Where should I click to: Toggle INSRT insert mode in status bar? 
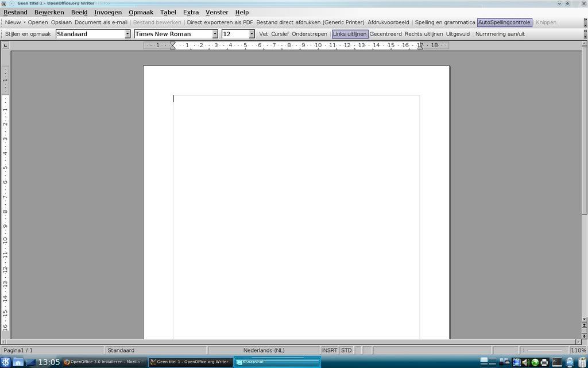pos(330,350)
